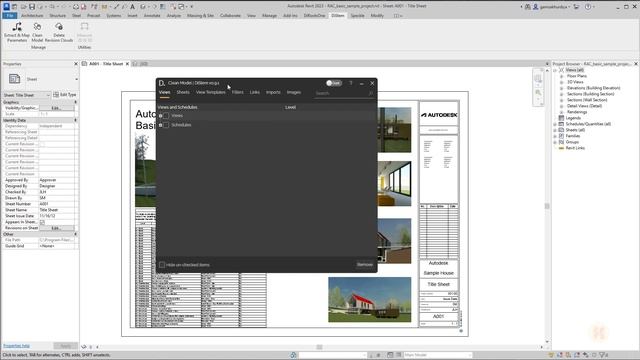Viewport: 640px width, 360px height.
Task: Toggle the Dark theme switch in Clean Model
Action: pos(333,83)
